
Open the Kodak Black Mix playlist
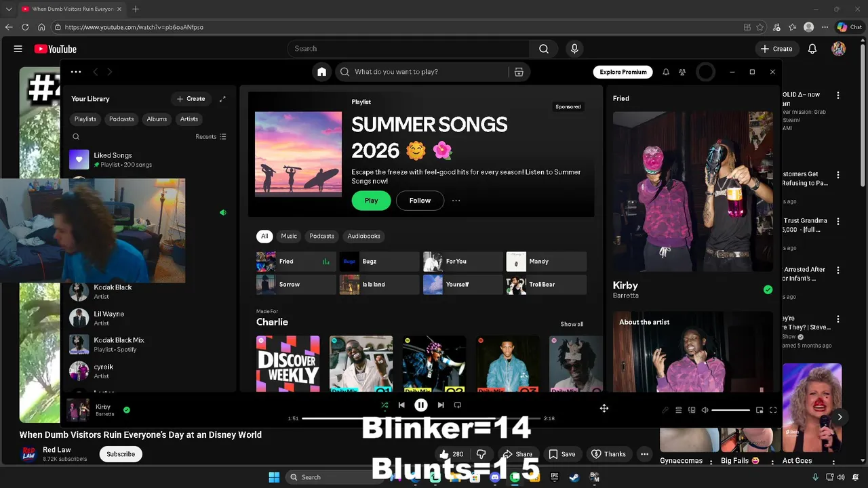coord(149,344)
